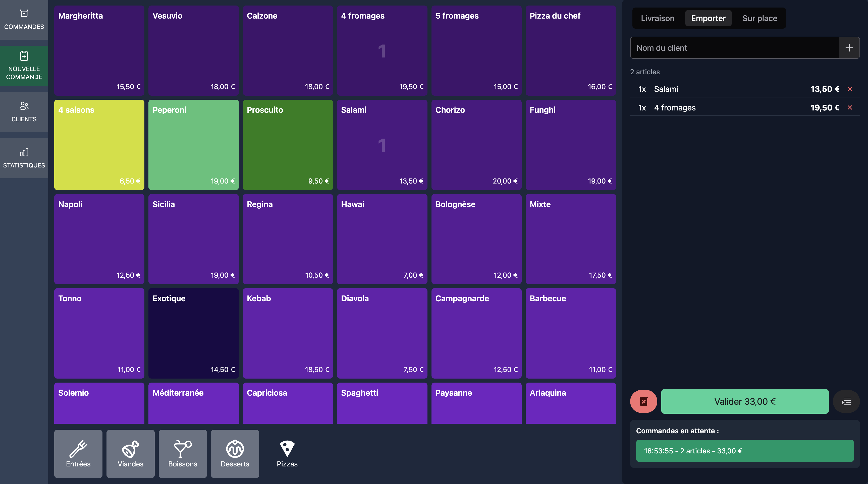Validate the order with Valider 33,00 €
The width and height of the screenshot is (868, 484).
point(745,401)
